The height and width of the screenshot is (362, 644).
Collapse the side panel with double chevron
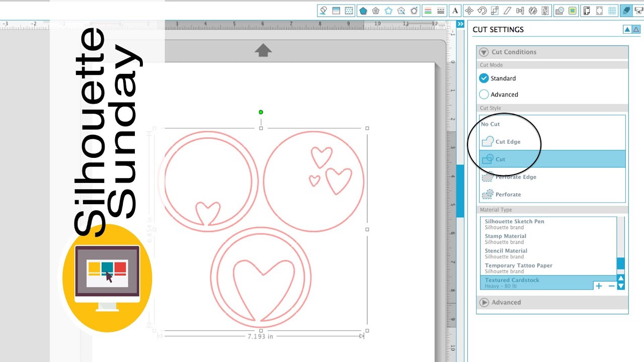[x=460, y=24]
